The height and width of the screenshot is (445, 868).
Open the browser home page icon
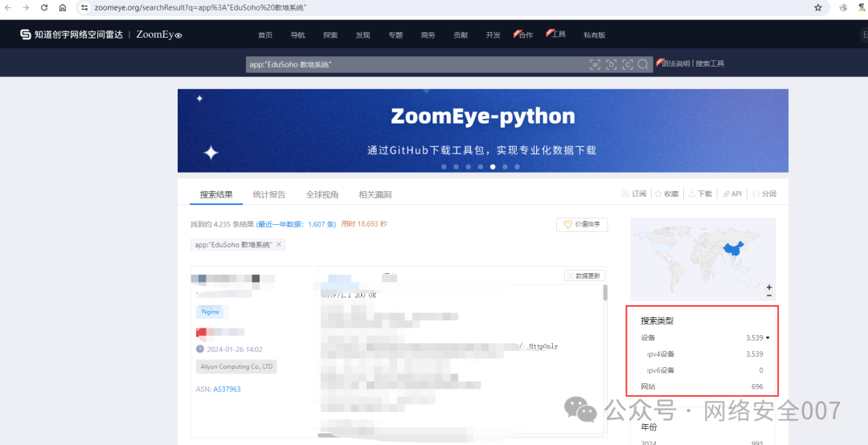point(63,8)
